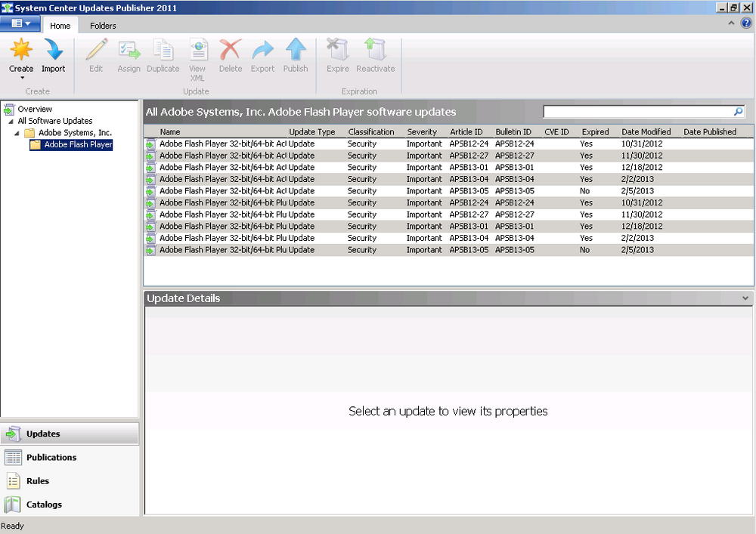Select the update row dated 10/31/2012 ActiveX
756x534 pixels.
448,144
